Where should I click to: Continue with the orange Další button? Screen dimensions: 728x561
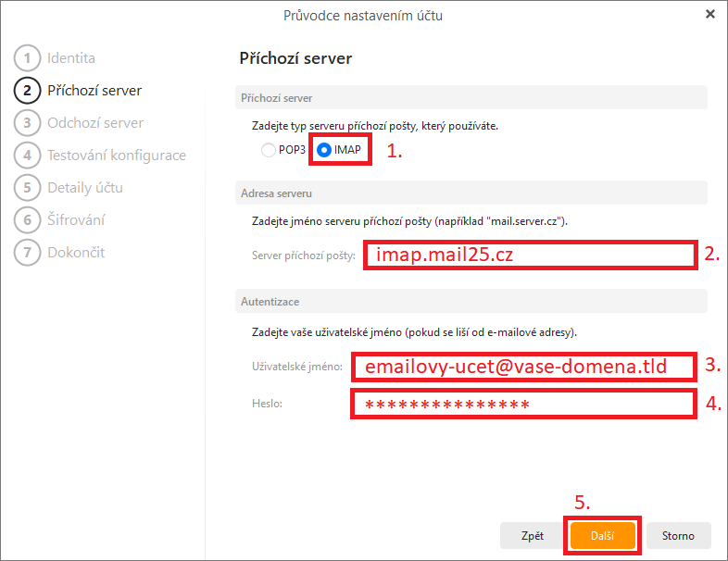click(x=602, y=535)
